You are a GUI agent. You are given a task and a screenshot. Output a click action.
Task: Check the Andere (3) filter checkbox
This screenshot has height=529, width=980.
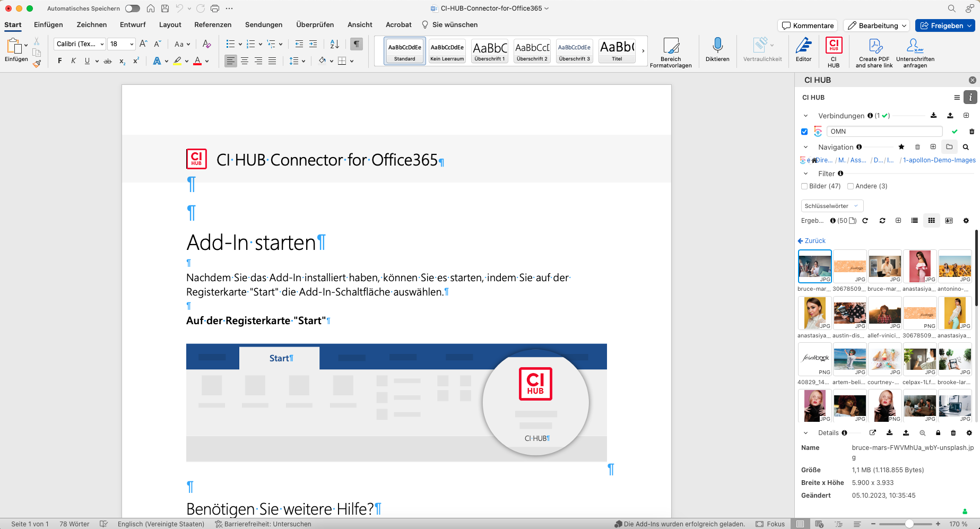pos(851,186)
